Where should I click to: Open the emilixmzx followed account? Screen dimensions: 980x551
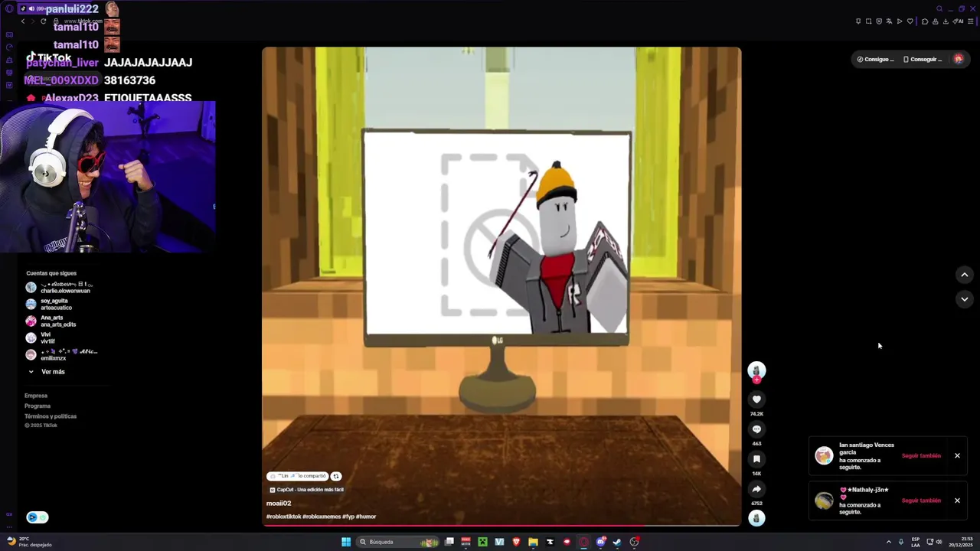pyautogui.click(x=62, y=355)
